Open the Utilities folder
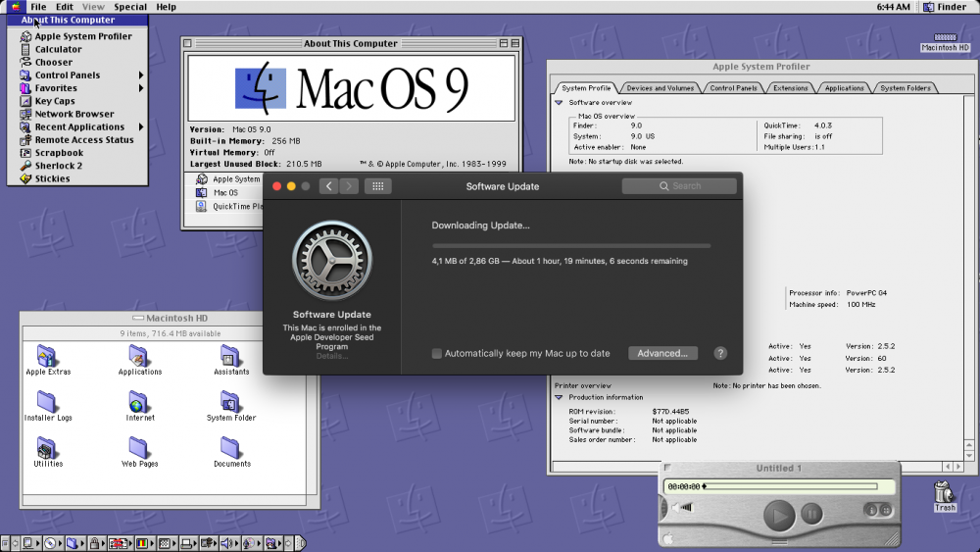 47,453
